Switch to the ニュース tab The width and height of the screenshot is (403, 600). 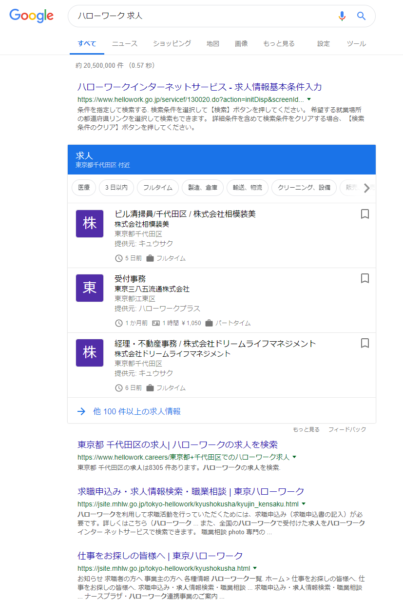[124, 44]
